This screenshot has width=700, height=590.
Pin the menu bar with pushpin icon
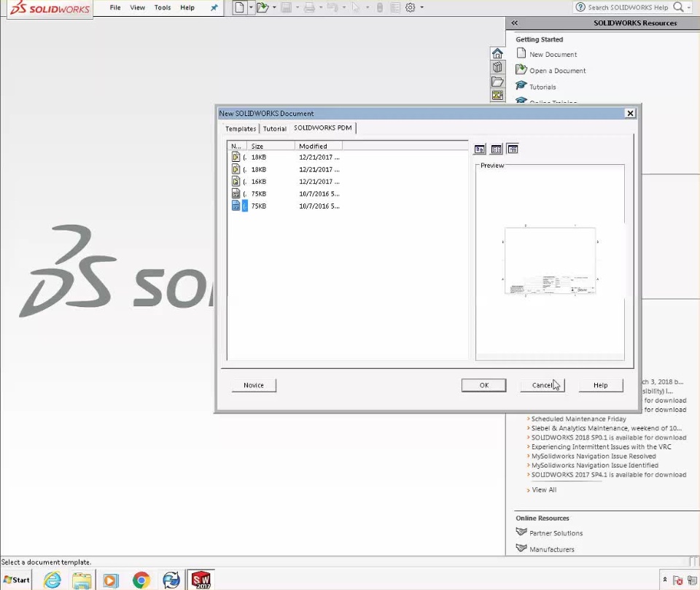(214, 7)
